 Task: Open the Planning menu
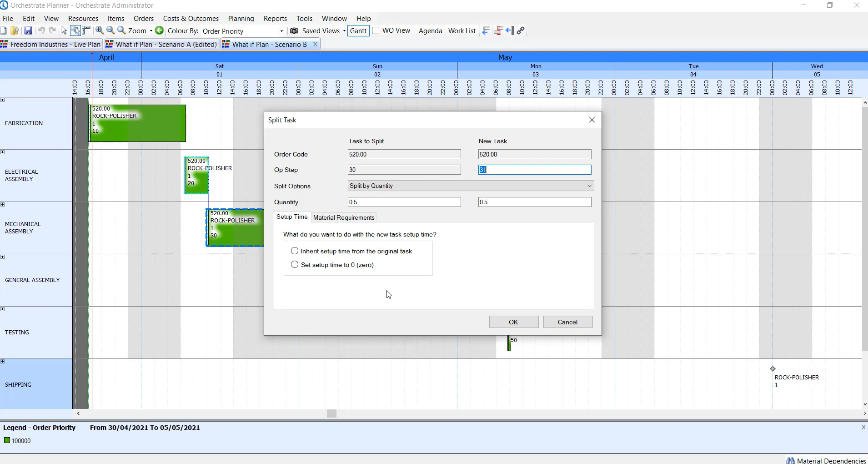(241, 18)
